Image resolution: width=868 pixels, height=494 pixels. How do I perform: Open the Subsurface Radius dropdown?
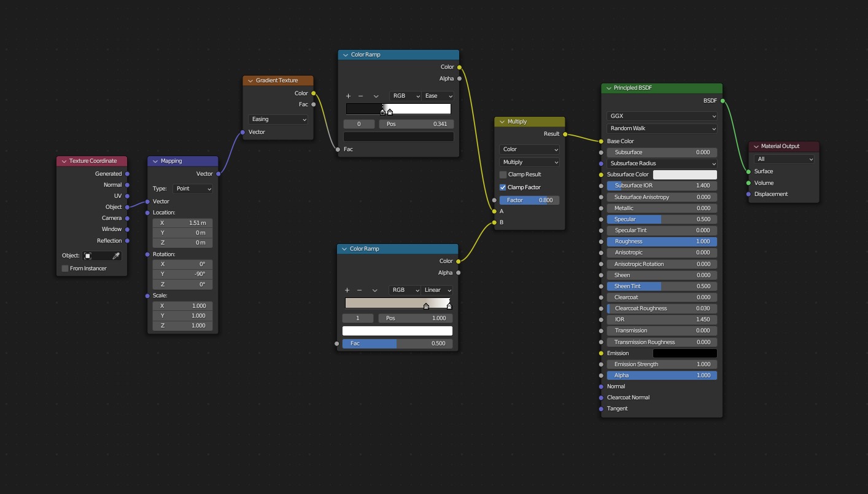pyautogui.click(x=662, y=163)
